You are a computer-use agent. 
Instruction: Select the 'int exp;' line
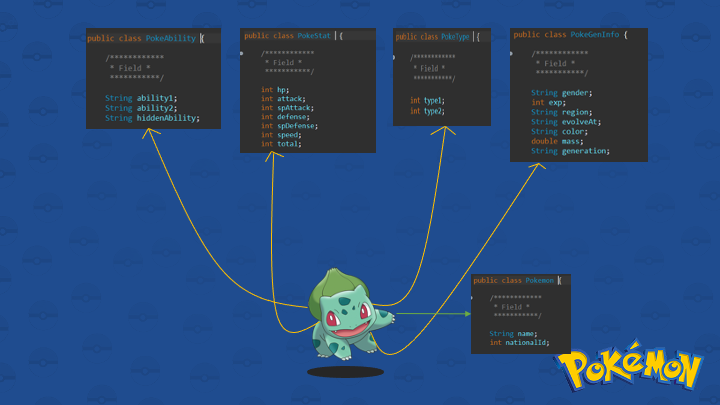click(x=549, y=103)
